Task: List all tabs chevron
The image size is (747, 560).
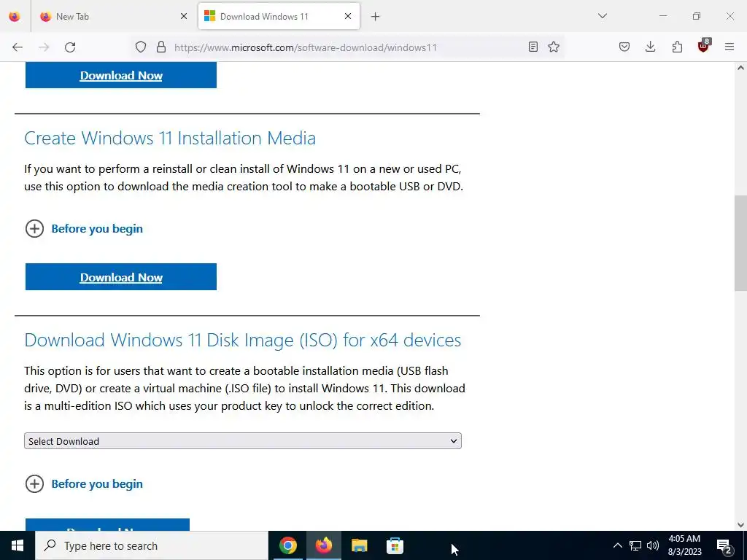Action: [603, 16]
